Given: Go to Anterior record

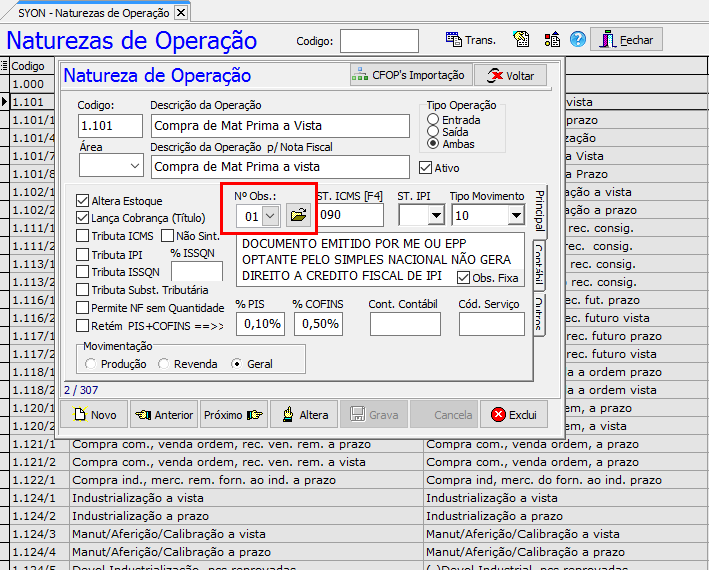Looking at the screenshot, I should point(164,414).
